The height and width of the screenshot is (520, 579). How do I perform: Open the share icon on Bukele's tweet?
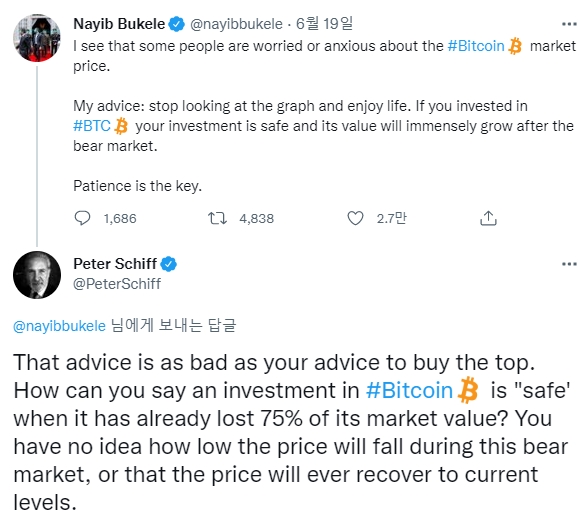click(488, 218)
